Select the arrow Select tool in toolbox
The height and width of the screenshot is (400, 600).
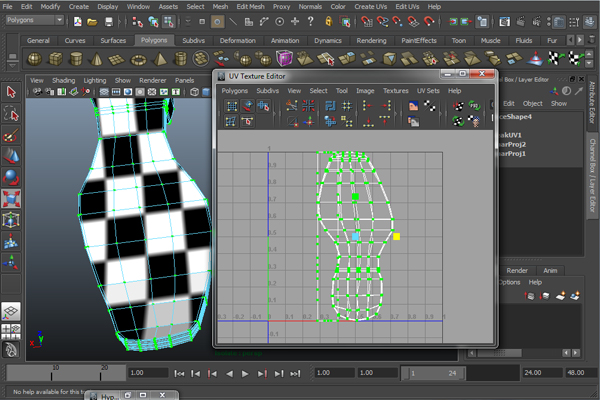pyautogui.click(x=11, y=92)
